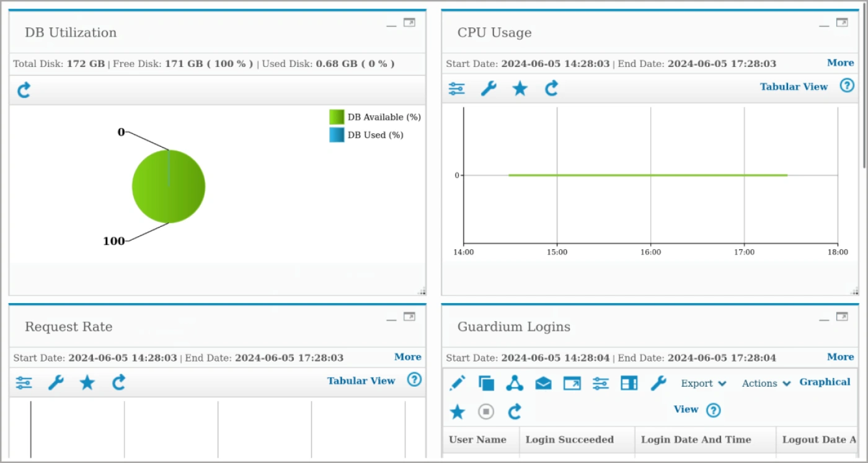
Task: Minimize the DB Utilization panel
Action: [391, 25]
